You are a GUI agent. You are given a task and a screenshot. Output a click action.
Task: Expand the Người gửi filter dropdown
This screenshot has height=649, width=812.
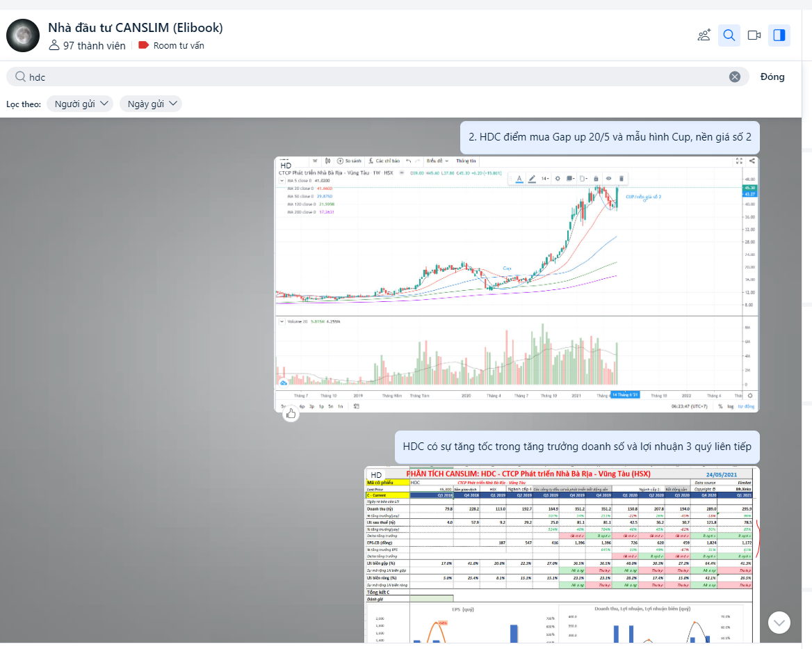79,104
